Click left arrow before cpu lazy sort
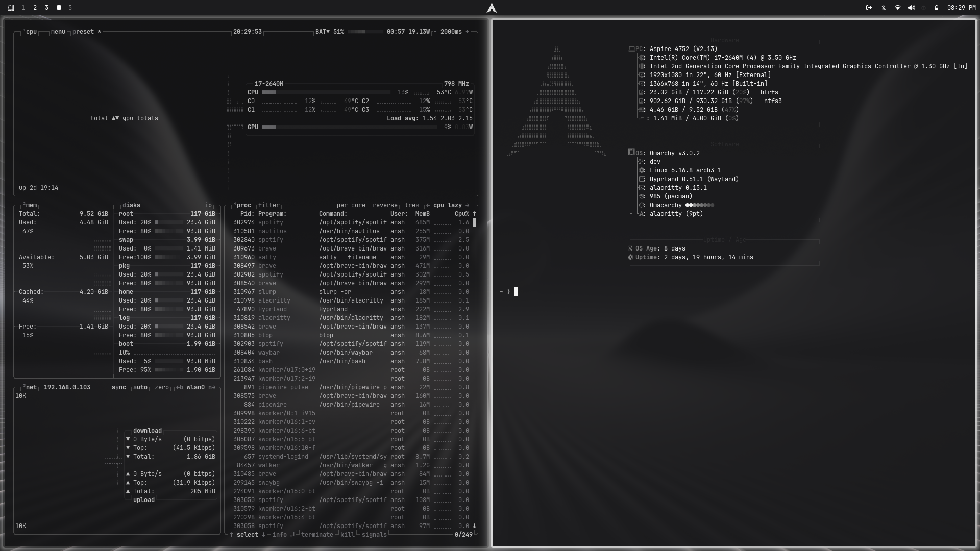This screenshot has height=551, width=980. tap(428, 205)
